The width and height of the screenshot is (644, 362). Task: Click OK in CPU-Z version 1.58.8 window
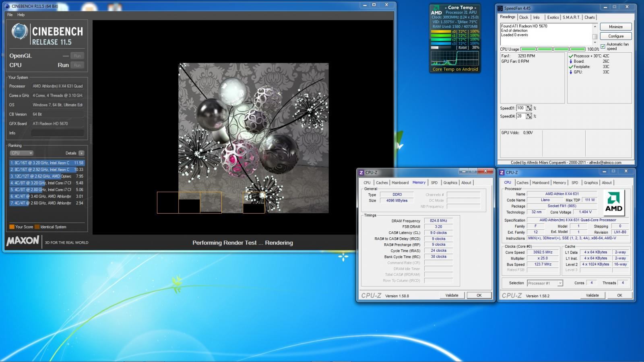[479, 295]
